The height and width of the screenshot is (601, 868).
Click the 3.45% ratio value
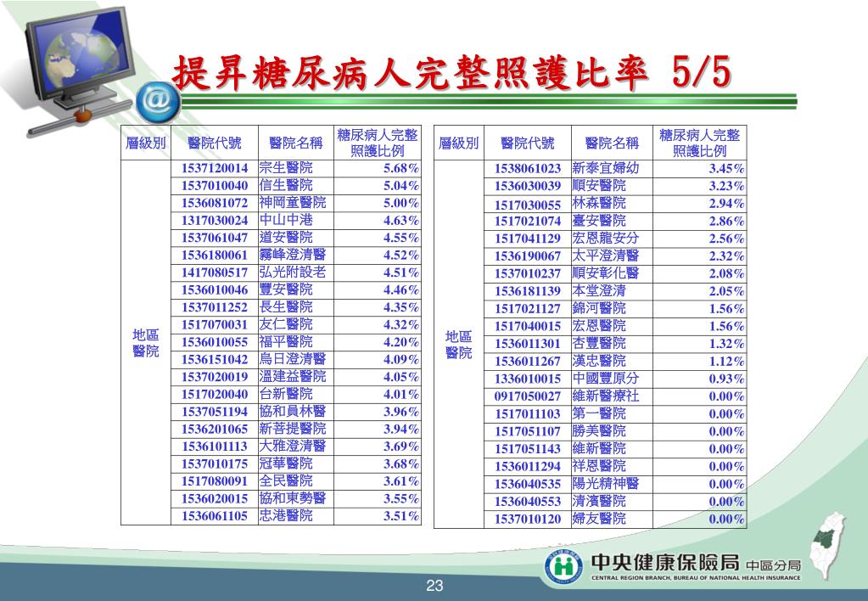pos(726,168)
